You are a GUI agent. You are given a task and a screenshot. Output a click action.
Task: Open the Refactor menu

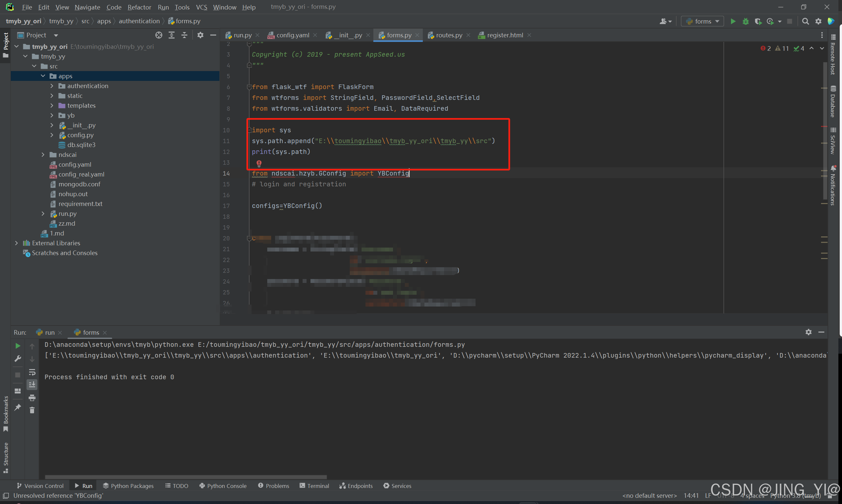pyautogui.click(x=139, y=7)
